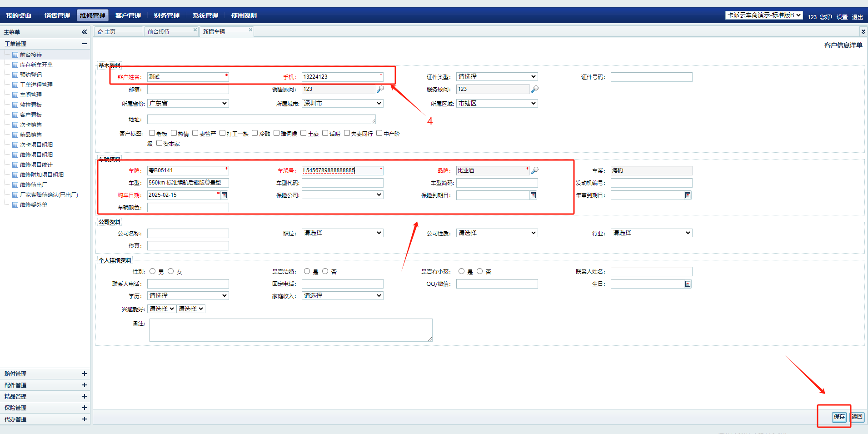The width and height of the screenshot is (868, 434).
Task: Open the 证件类型 dropdown
Action: (497, 77)
